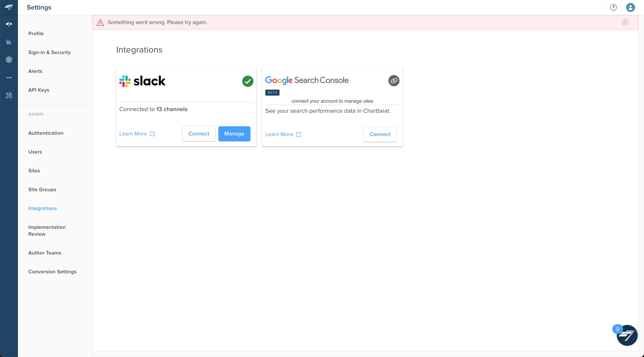Viewport: 644px width, 357px height.
Task: Go to Sign-in & Security settings
Action: [x=49, y=53]
